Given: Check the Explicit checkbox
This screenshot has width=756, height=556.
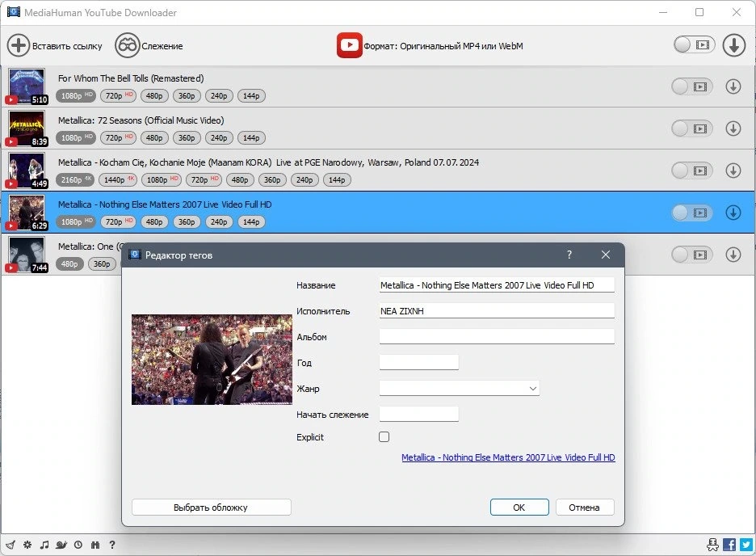Looking at the screenshot, I should click(384, 437).
